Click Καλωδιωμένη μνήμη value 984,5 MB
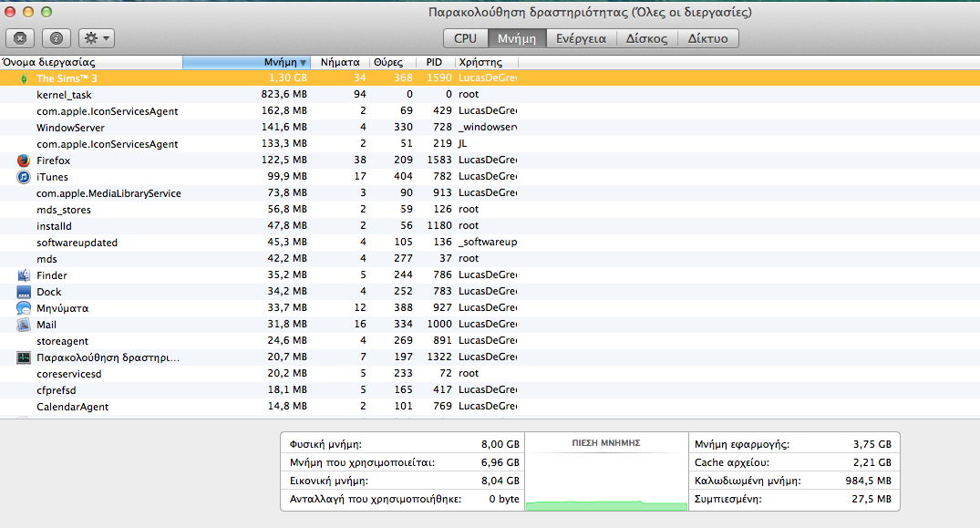Viewport: 980px width, 528px height. click(x=868, y=481)
